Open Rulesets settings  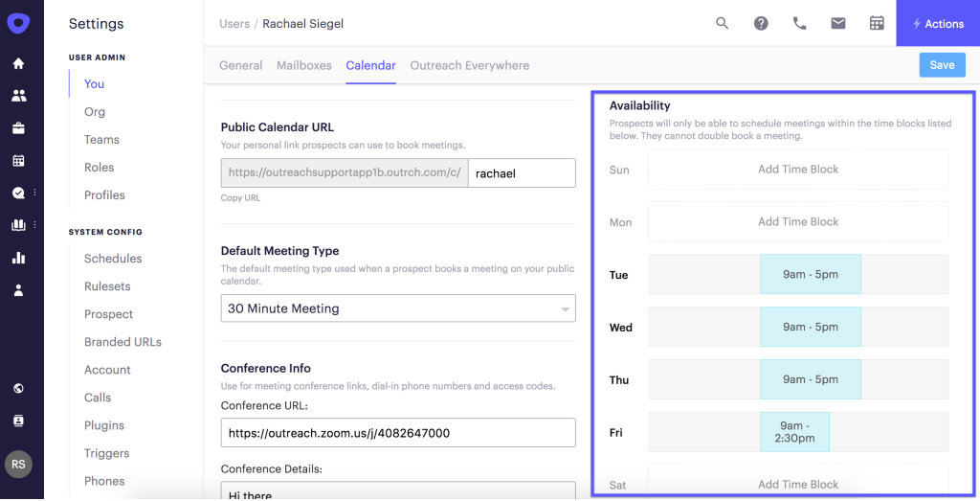tap(107, 286)
